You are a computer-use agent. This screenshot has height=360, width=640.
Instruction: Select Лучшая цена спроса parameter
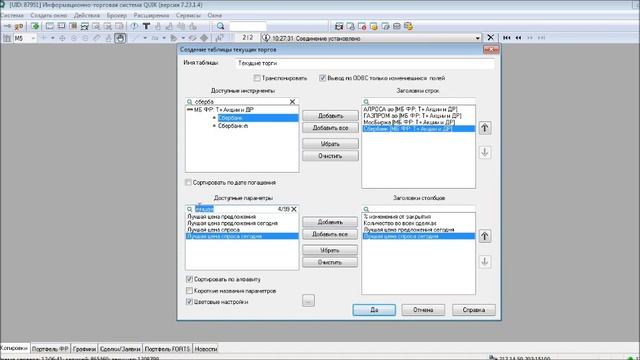pos(213,230)
